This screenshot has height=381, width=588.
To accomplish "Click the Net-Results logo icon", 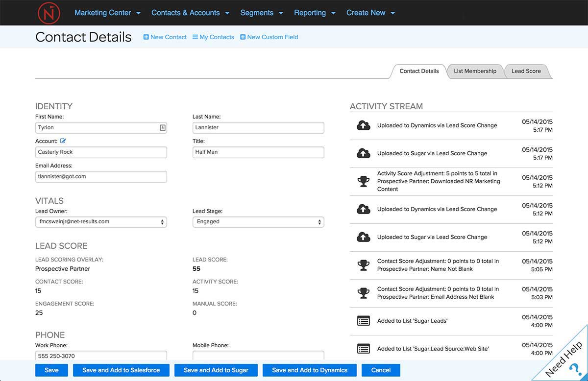I will coord(49,13).
